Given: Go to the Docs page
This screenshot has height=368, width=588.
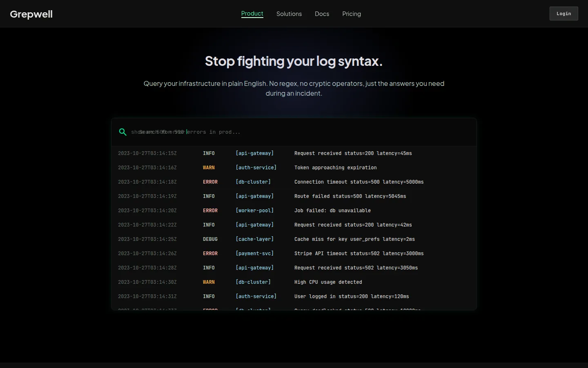Looking at the screenshot, I should 322,14.
